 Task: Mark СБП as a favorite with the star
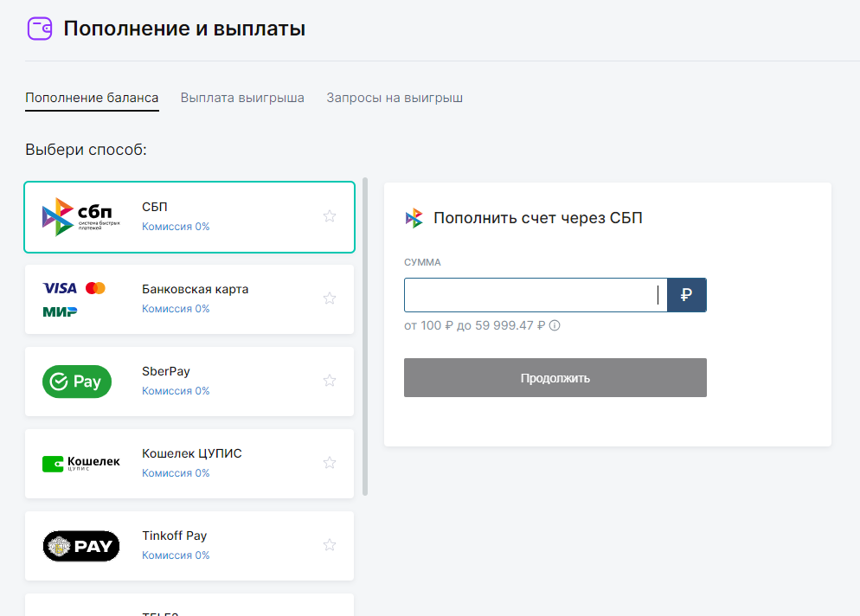coord(330,216)
